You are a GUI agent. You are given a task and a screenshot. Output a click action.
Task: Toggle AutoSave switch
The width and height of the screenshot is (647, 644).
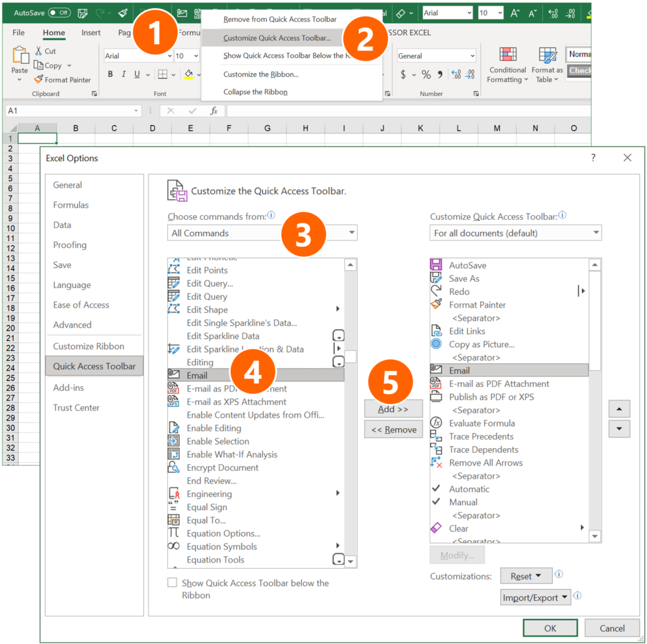[59, 13]
